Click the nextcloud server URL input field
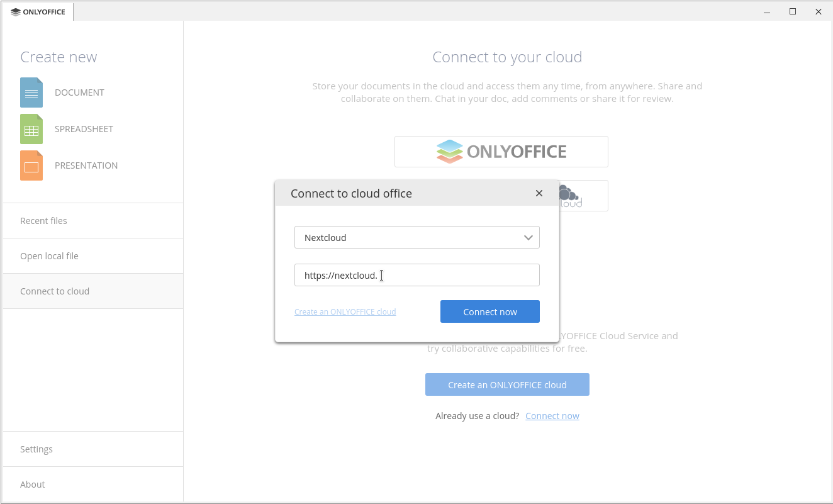Viewport: 833px width, 504px height. click(x=416, y=275)
